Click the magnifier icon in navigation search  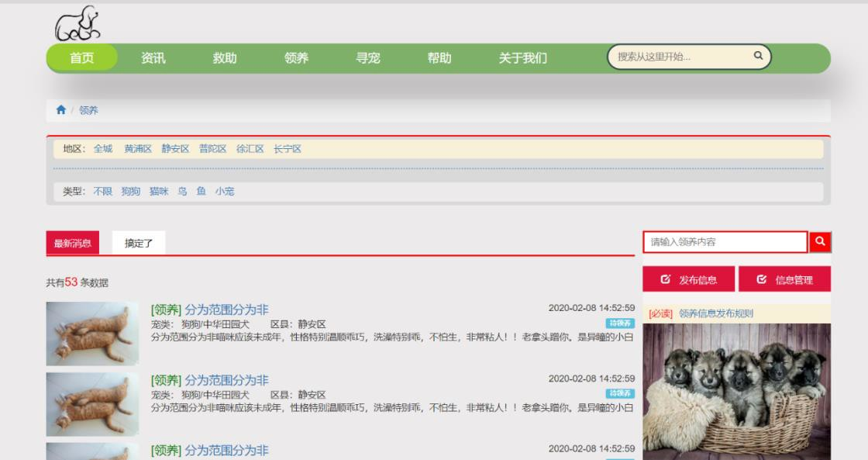[x=758, y=55]
